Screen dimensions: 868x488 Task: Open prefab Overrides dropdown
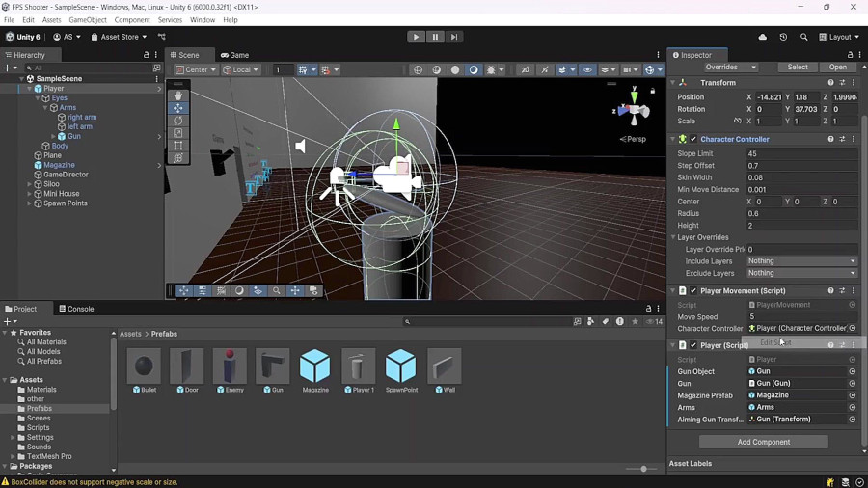[731, 67]
